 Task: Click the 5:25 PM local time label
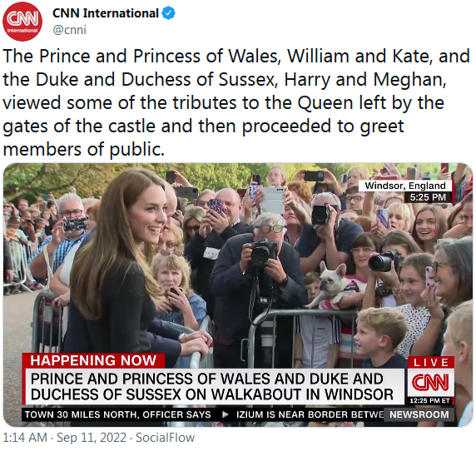[x=428, y=197]
